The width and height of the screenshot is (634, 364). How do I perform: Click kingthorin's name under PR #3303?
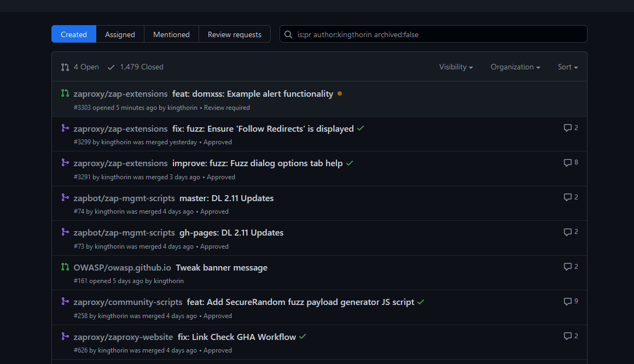(182, 108)
